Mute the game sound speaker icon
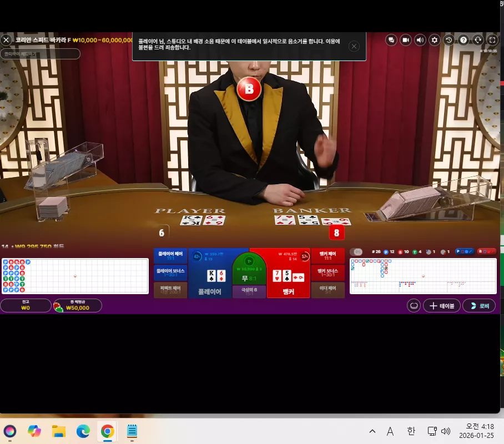Screen dimensions: 504x444 pos(420,40)
